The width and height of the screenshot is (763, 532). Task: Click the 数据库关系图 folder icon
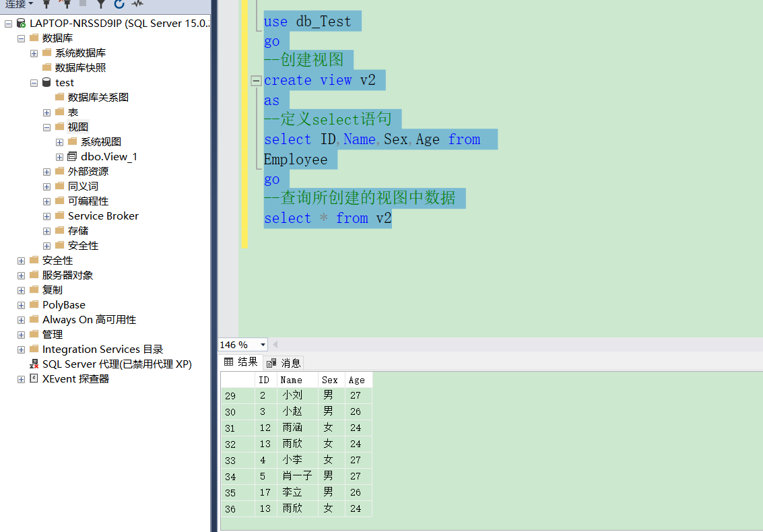59,96
